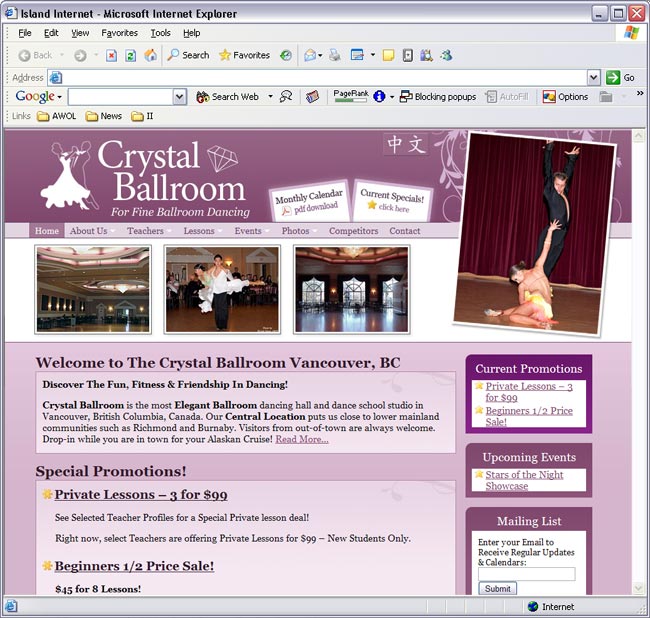Open the News links folder

point(104,116)
